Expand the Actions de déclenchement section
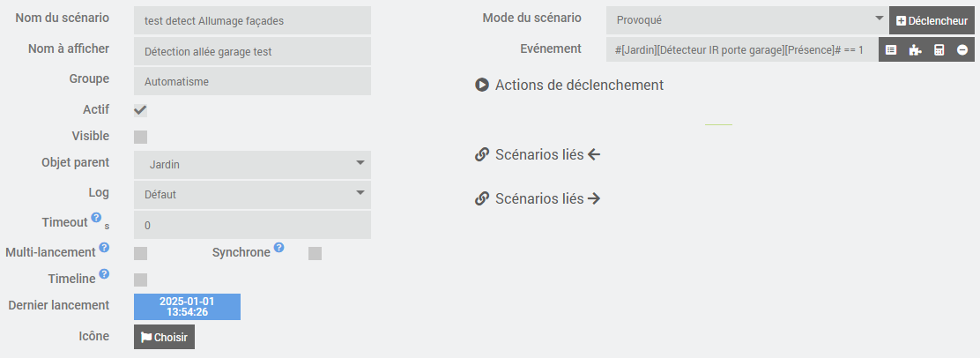 (x=569, y=86)
